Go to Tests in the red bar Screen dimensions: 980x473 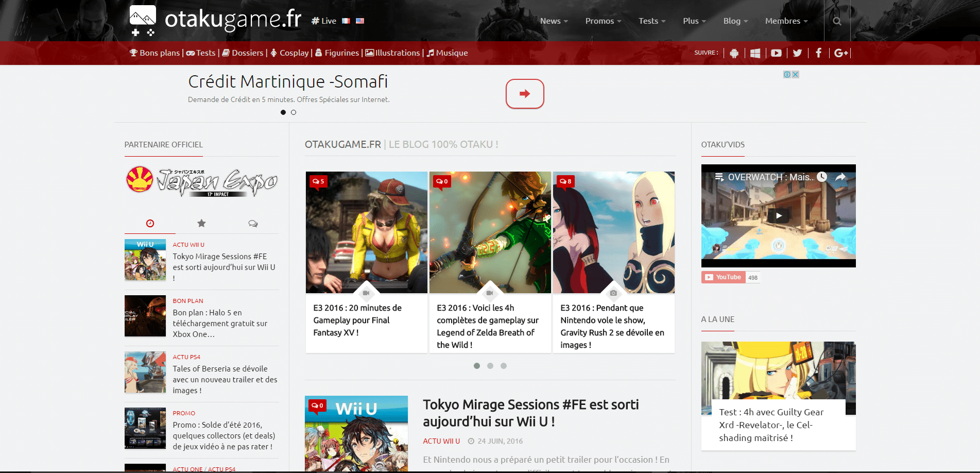pos(201,53)
